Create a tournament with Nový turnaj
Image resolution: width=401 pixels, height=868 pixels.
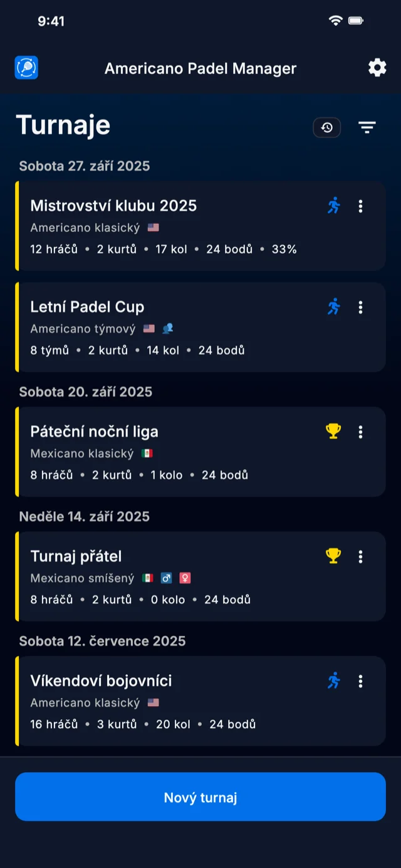tap(200, 797)
